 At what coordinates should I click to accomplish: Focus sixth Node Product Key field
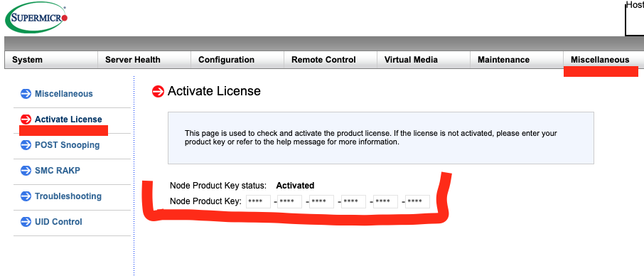pos(418,201)
